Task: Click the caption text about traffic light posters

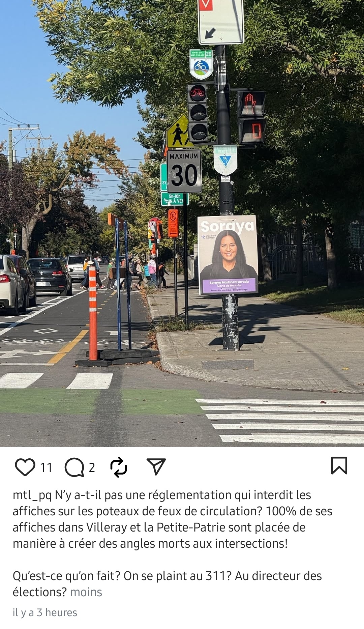Action: pyautogui.click(x=172, y=519)
